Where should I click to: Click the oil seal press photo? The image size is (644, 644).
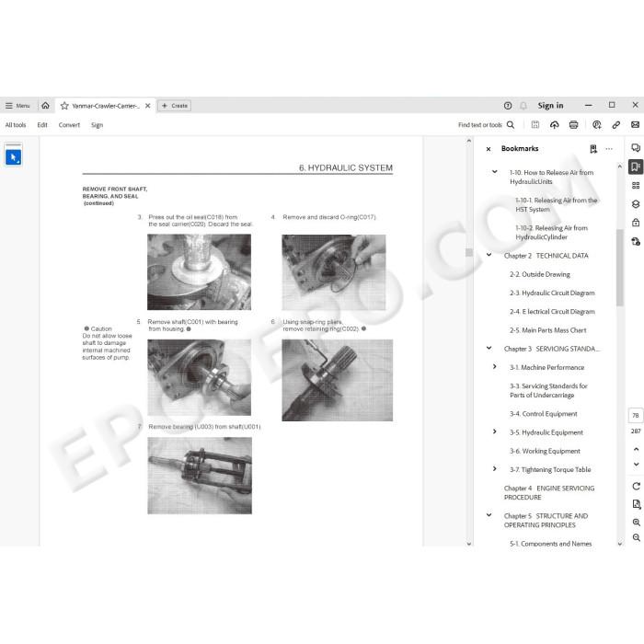[200, 272]
